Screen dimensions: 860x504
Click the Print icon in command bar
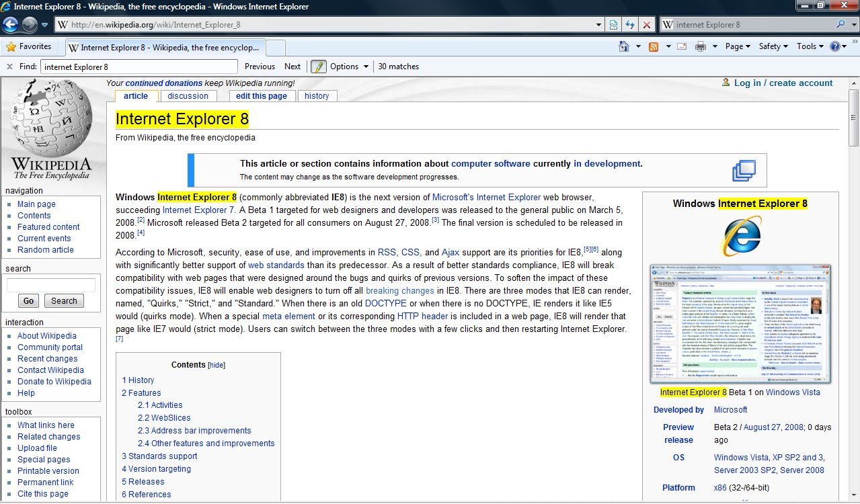tap(700, 46)
